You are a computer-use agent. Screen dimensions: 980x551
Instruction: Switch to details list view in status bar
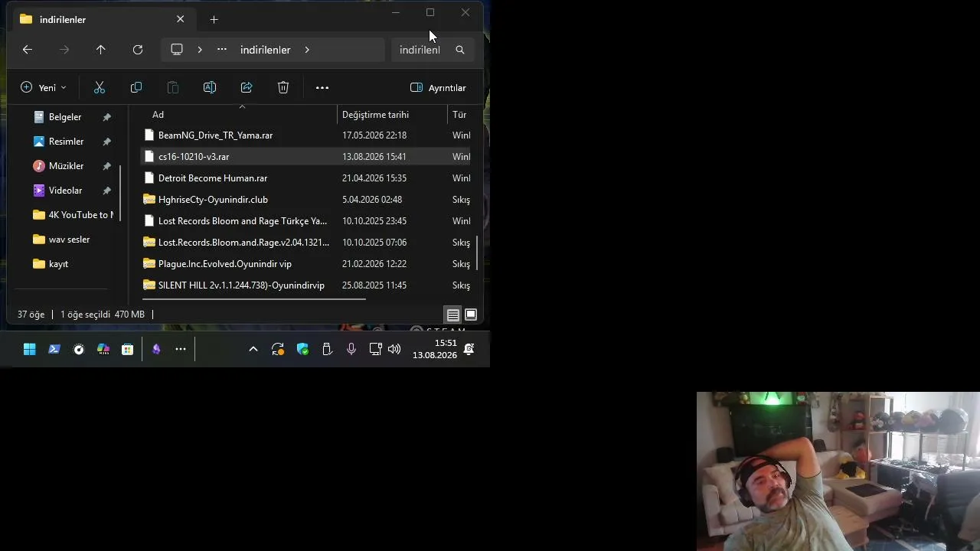coord(453,315)
